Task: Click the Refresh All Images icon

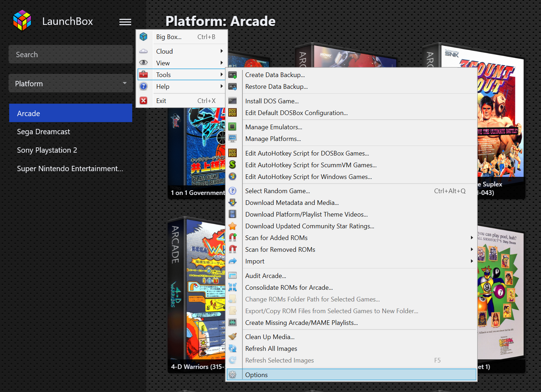Action: [x=232, y=348]
